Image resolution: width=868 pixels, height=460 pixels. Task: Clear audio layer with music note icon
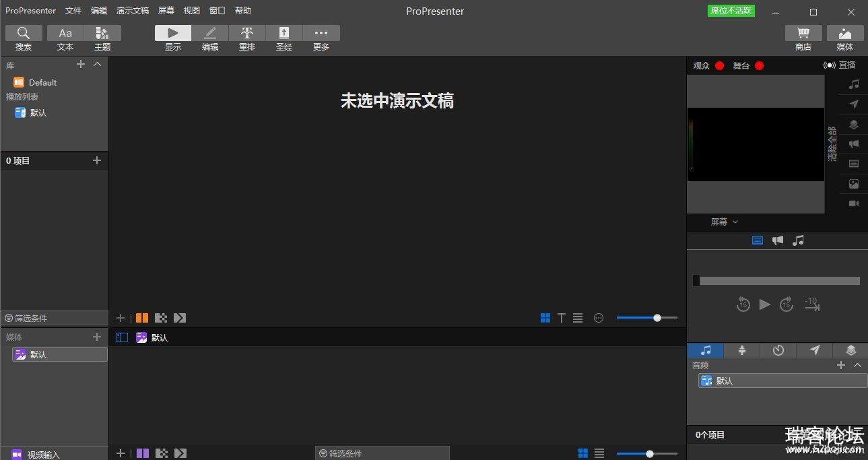(x=854, y=84)
